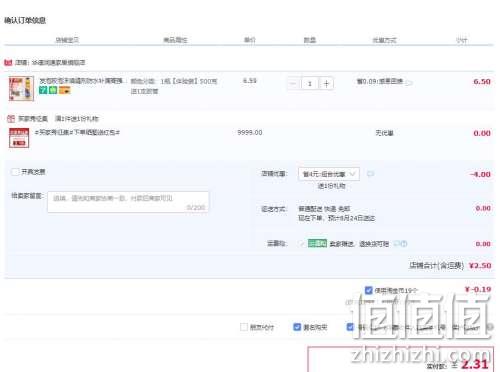Click the quantity input field showing 1
The image size is (500, 372).
(310, 84)
